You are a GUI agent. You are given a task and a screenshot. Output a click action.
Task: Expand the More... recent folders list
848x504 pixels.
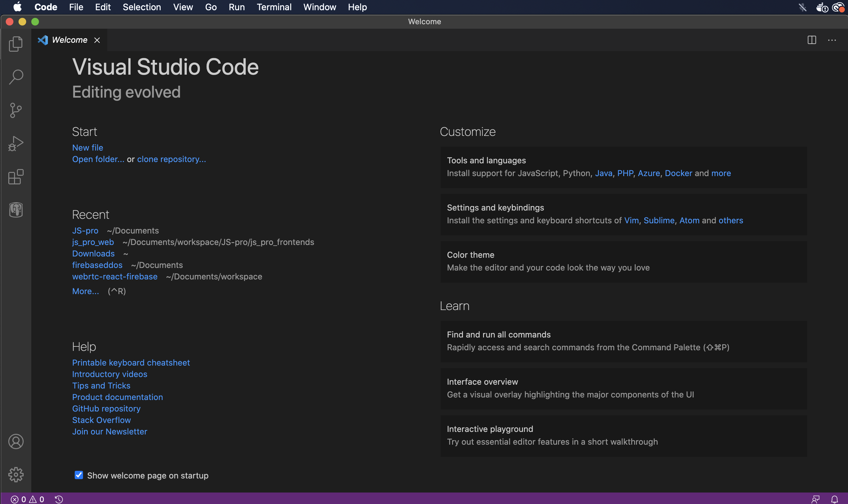tap(85, 291)
